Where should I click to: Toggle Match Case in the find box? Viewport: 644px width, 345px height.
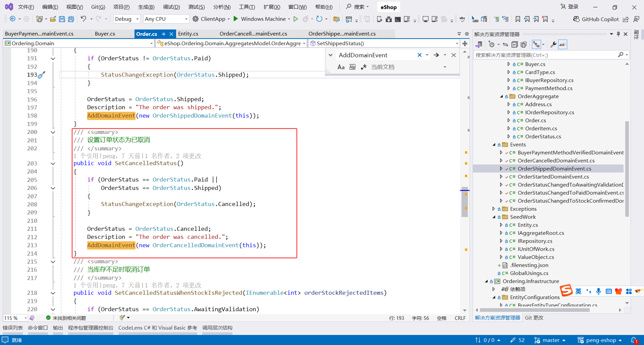tap(341, 67)
